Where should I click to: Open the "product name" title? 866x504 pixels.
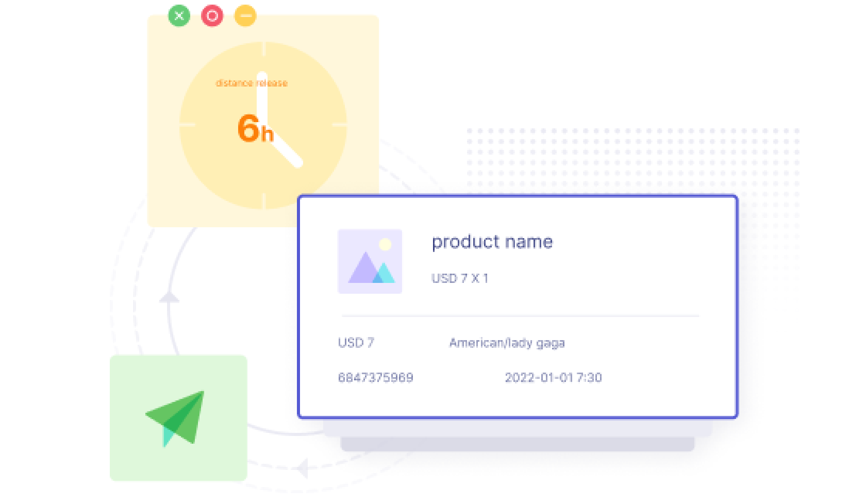tap(492, 242)
